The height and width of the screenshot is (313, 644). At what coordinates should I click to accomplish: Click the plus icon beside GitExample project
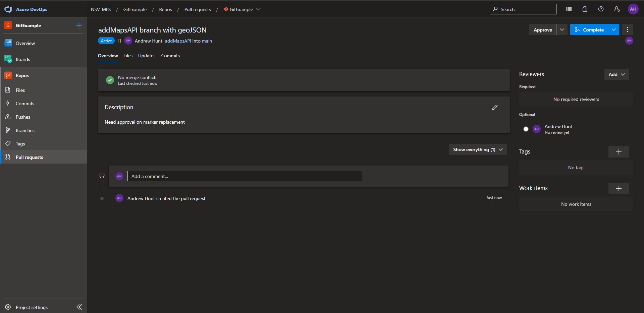click(79, 25)
